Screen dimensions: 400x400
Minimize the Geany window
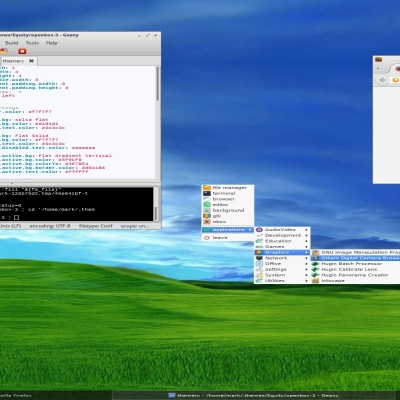[x=140, y=35]
